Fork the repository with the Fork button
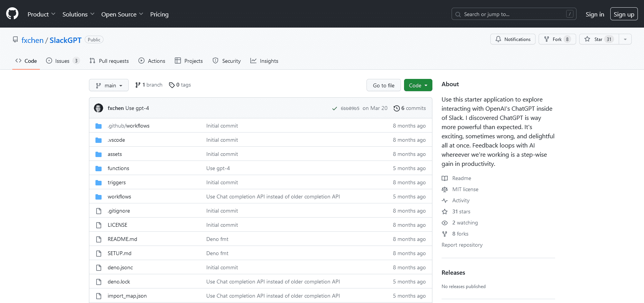The height and width of the screenshot is (303, 644). point(557,39)
